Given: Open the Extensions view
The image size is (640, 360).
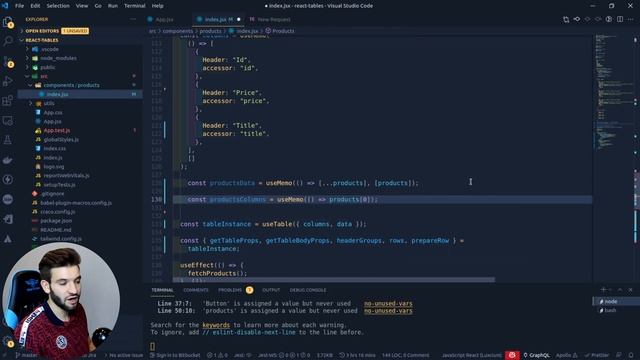Looking at the screenshot, I should coord(8,100).
